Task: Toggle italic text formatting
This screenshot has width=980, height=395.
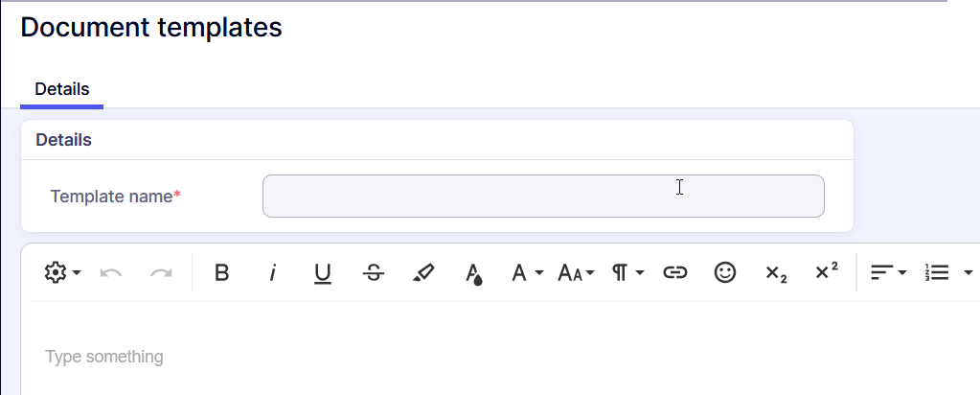Action: [272, 273]
